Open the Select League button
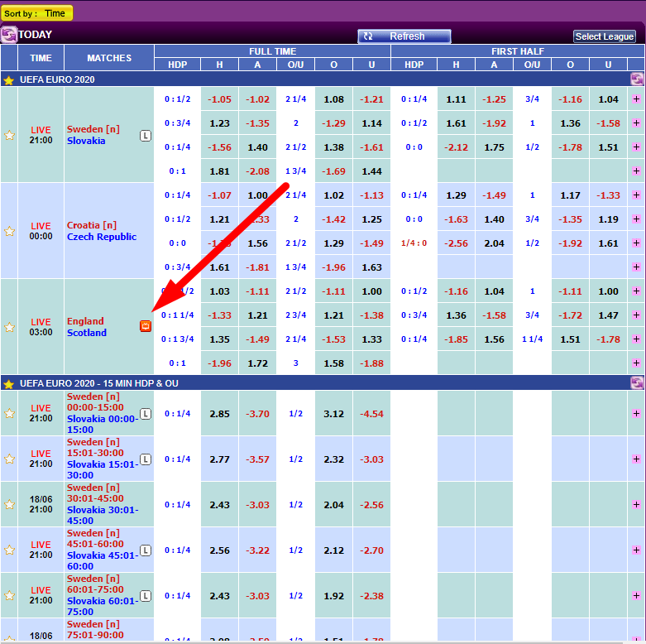The image size is (646, 644). (x=605, y=36)
